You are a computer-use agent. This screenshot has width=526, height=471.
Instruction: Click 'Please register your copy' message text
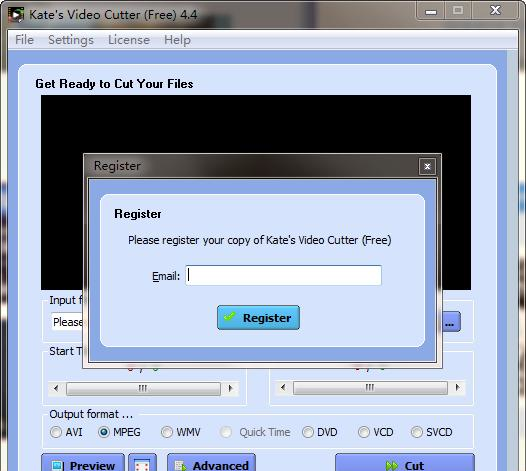[260, 240]
